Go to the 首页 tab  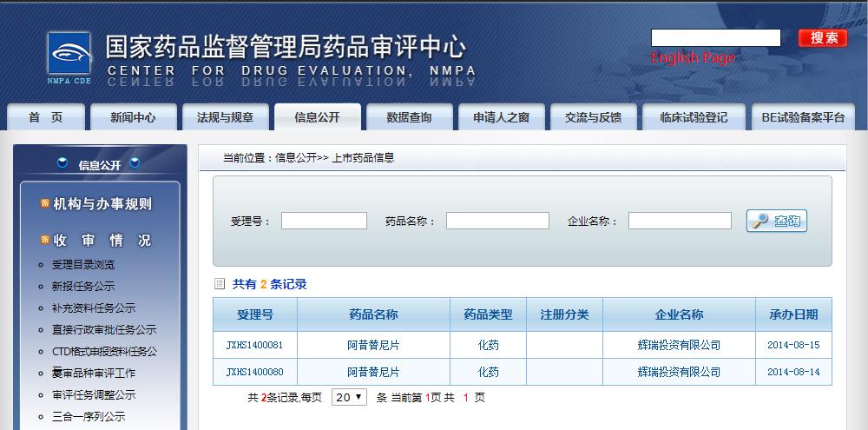(46, 117)
